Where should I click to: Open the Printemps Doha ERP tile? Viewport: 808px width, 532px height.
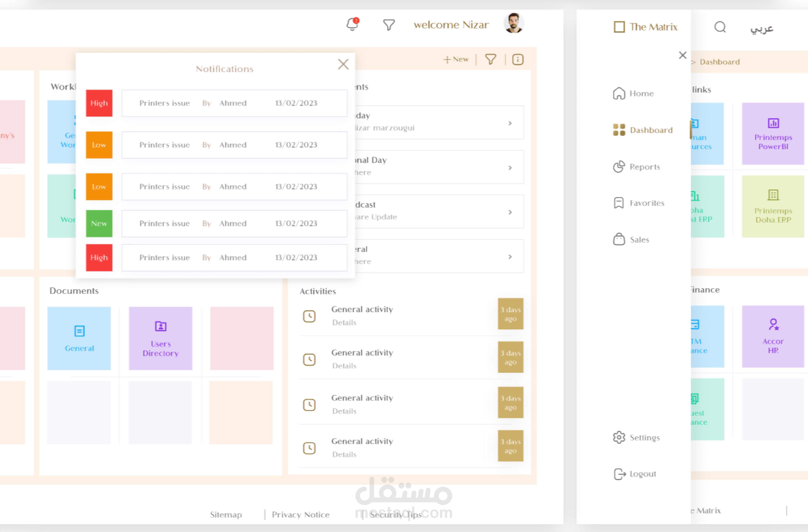(x=773, y=206)
